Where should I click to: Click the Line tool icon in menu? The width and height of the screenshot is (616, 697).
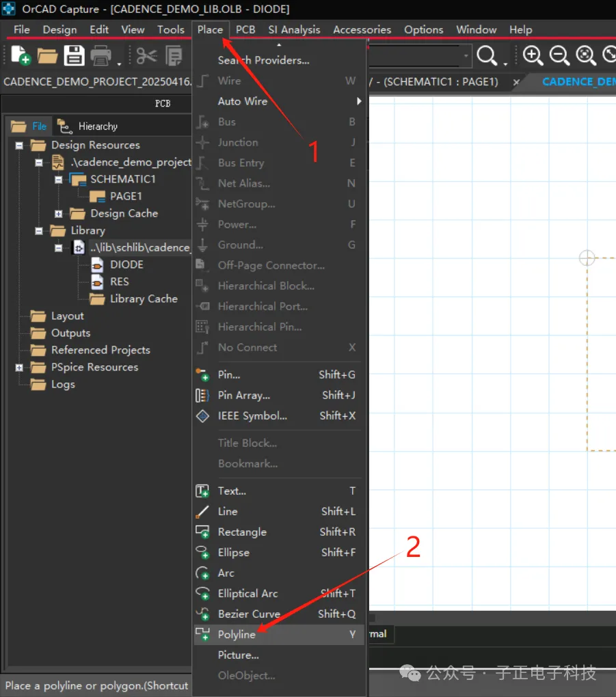[x=202, y=512]
